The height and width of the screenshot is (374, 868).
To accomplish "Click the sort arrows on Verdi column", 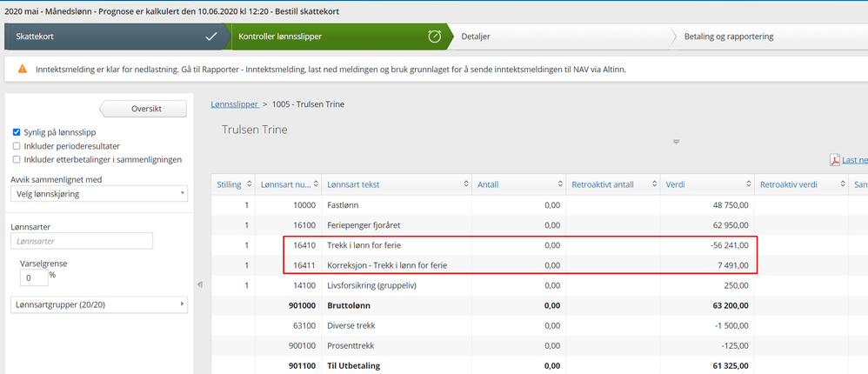I will (x=745, y=184).
